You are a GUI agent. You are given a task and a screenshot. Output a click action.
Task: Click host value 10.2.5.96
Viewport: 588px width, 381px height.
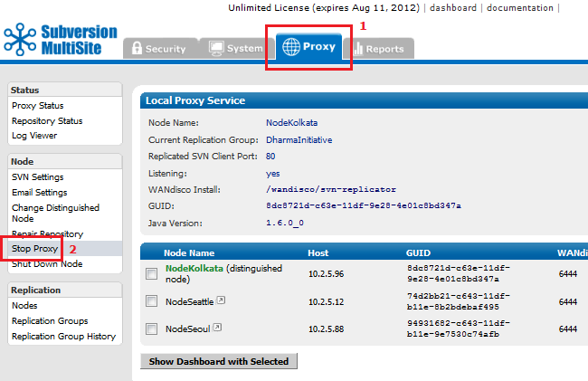(326, 274)
